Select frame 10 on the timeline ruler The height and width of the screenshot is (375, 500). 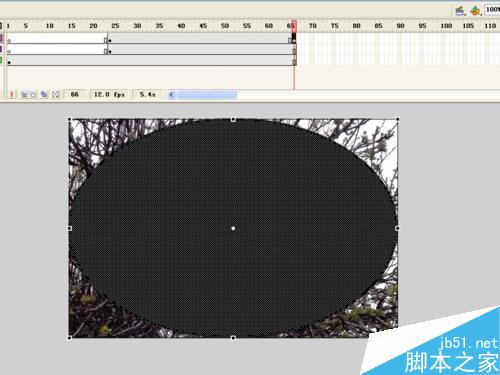click(50, 26)
